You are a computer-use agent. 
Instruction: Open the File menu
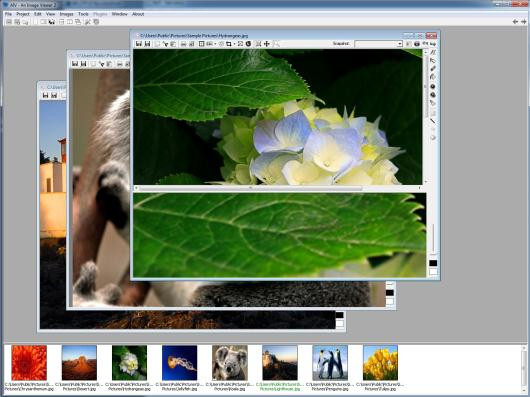pos(8,14)
